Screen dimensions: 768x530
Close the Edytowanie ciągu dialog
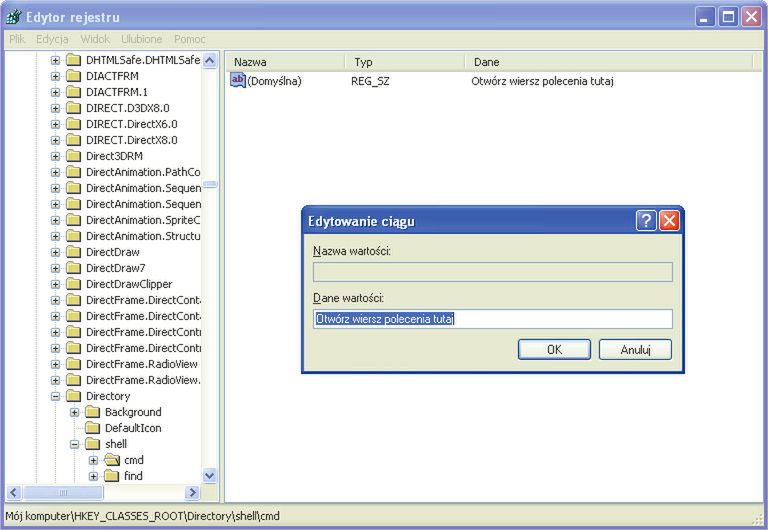tap(669, 221)
